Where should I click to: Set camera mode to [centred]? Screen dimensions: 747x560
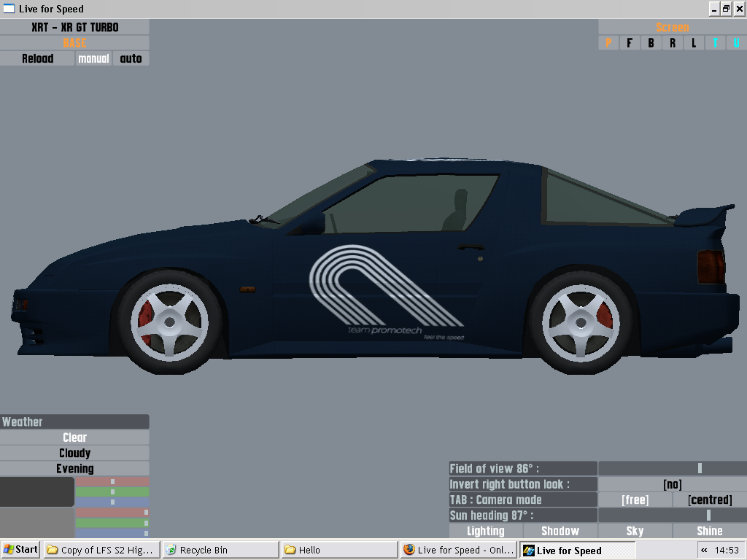point(710,499)
